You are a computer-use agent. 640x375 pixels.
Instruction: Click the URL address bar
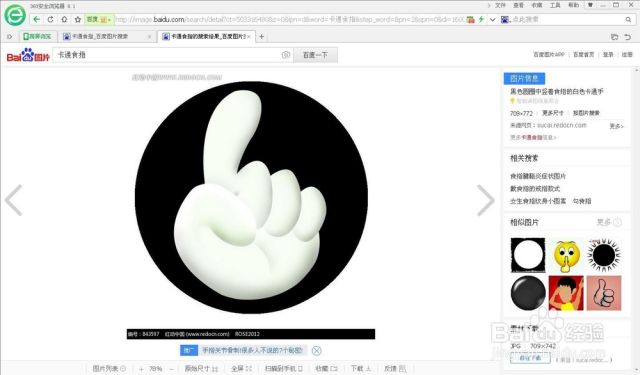tap(289, 19)
